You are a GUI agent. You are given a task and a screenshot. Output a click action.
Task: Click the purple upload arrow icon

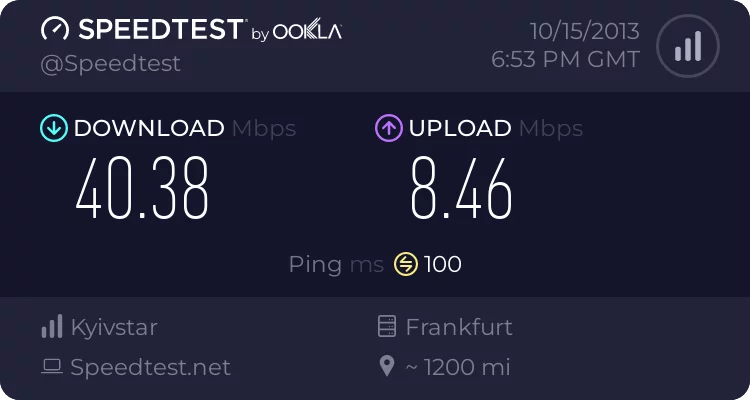(x=388, y=128)
